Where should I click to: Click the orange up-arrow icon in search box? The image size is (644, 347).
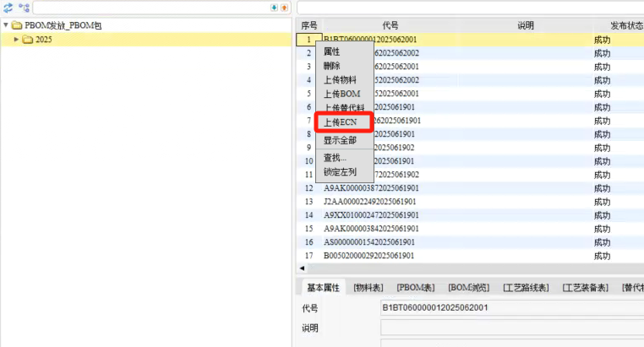coord(284,8)
